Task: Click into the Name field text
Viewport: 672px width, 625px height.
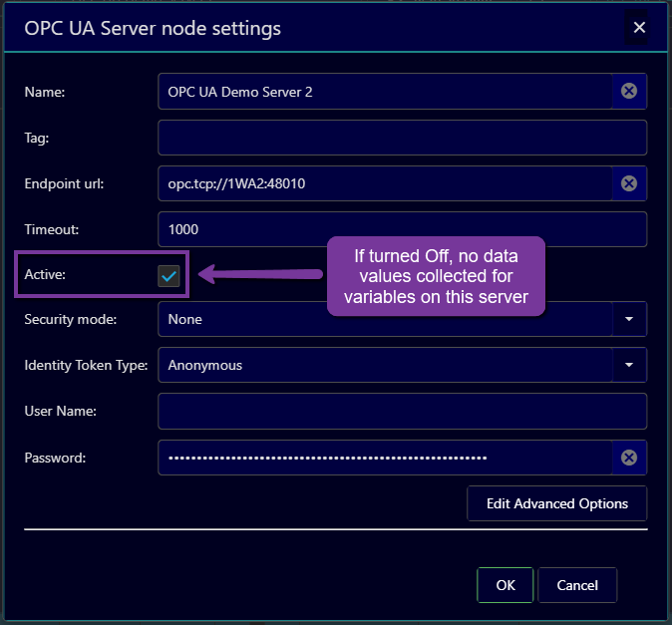Action: pos(384,92)
